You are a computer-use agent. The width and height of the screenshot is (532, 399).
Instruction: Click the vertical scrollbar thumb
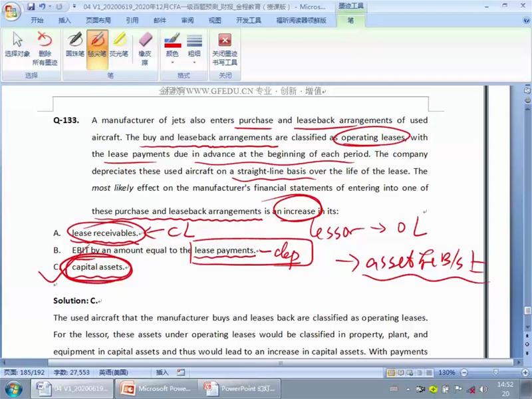pyautogui.click(x=527, y=310)
